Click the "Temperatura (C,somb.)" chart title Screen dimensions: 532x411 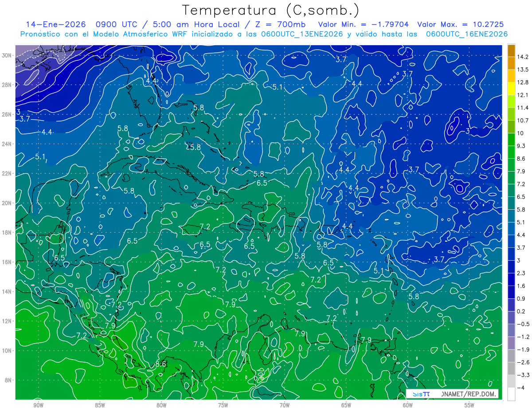click(x=271, y=10)
